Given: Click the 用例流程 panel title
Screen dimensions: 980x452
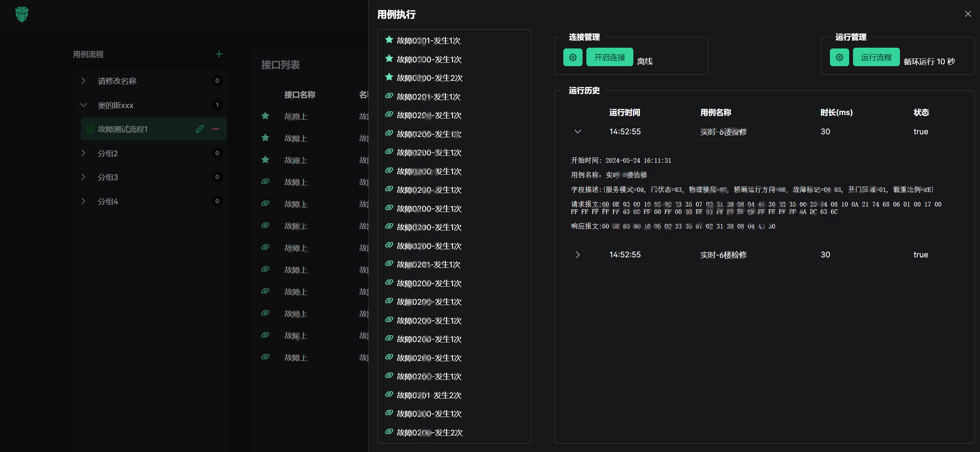Looking at the screenshot, I should click(x=88, y=54).
